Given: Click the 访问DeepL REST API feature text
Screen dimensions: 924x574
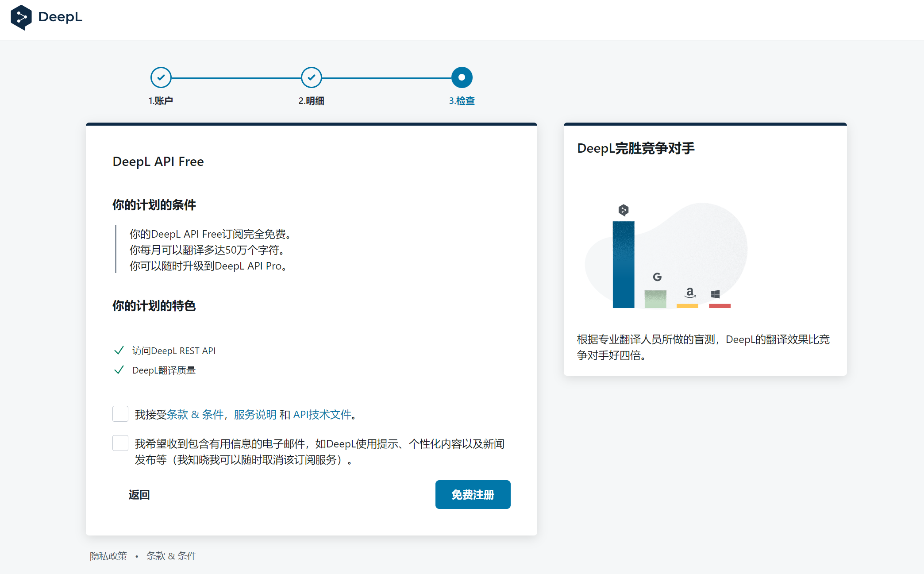Looking at the screenshot, I should click(x=174, y=351).
